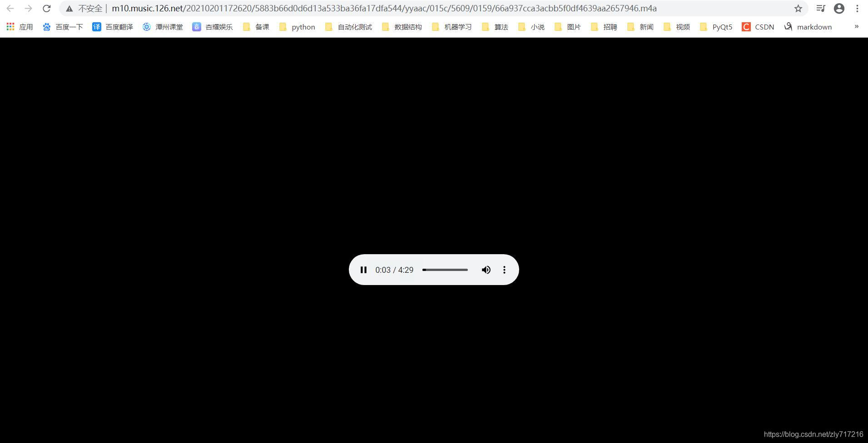Screen dimensions: 868x443
Task: Open the Chrome three-dot main menu
Action: [x=857, y=8]
